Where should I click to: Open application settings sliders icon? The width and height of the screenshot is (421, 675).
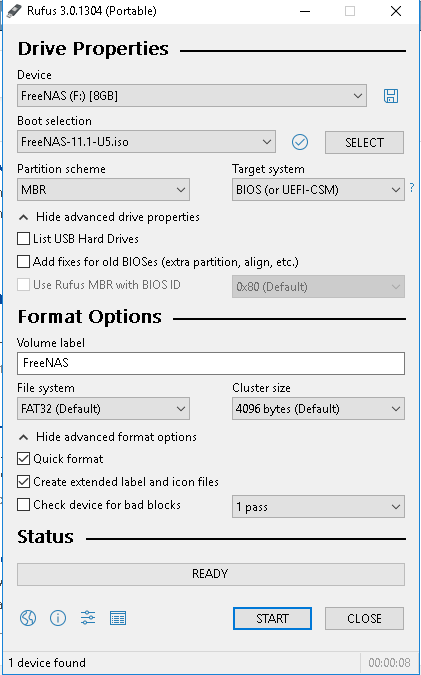point(88,618)
